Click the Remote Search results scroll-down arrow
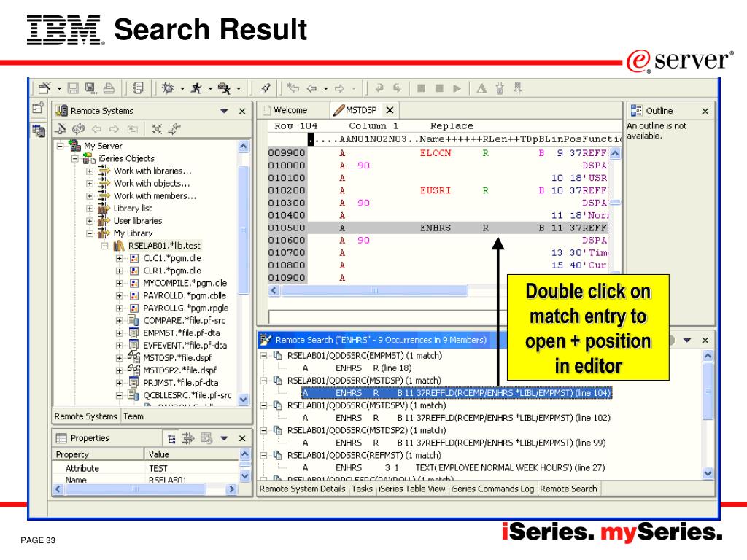747x560 pixels. (x=708, y=473)
